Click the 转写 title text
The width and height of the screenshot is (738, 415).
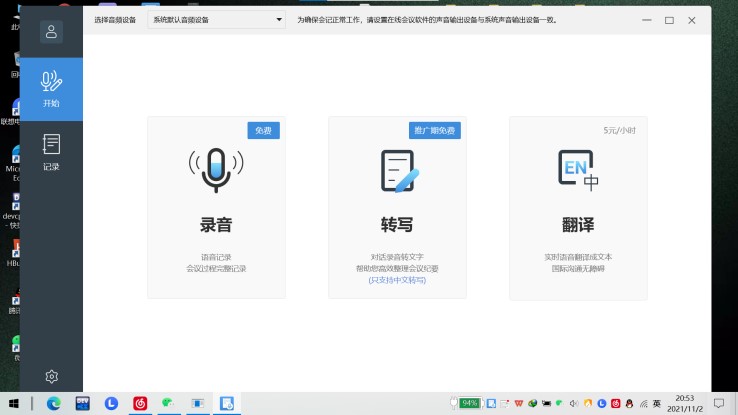pyautogui.click(x=397, y=225)
